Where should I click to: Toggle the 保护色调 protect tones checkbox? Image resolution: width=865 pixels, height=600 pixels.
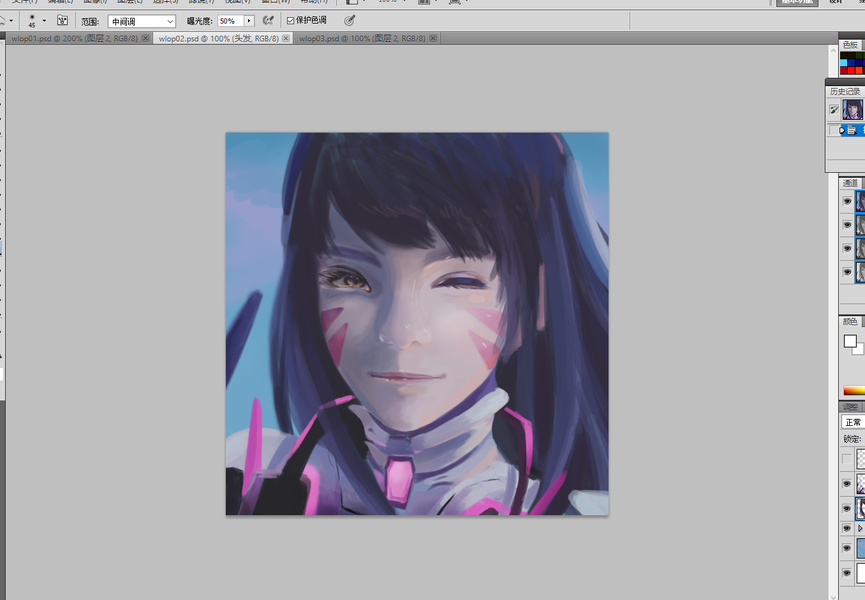tap(291, 21)
